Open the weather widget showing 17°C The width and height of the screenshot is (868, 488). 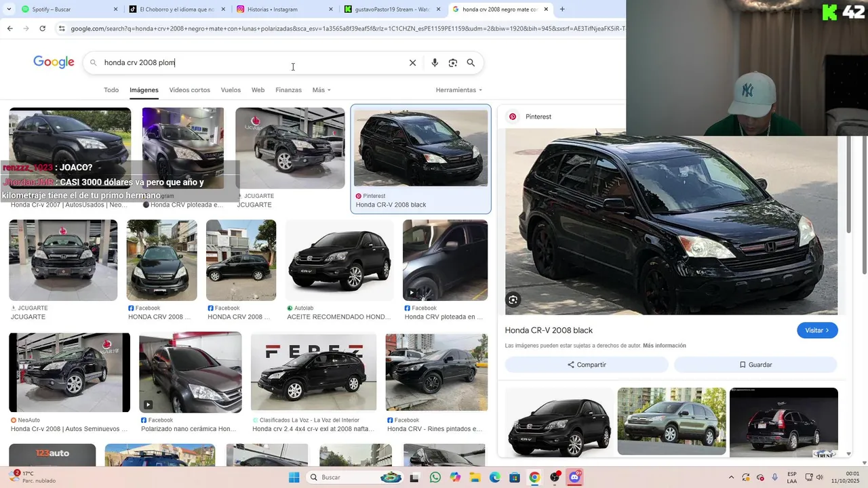click(31, 477)
